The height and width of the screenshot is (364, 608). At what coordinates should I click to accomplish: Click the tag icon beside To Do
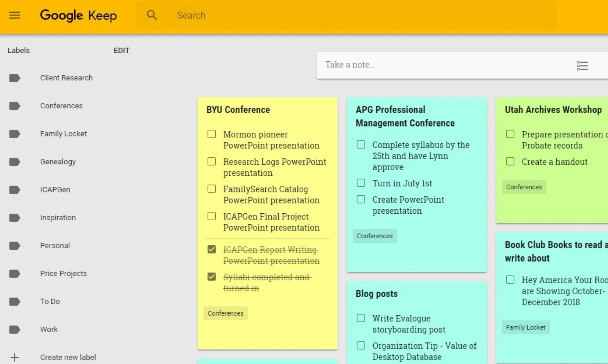tap(15, 302)
